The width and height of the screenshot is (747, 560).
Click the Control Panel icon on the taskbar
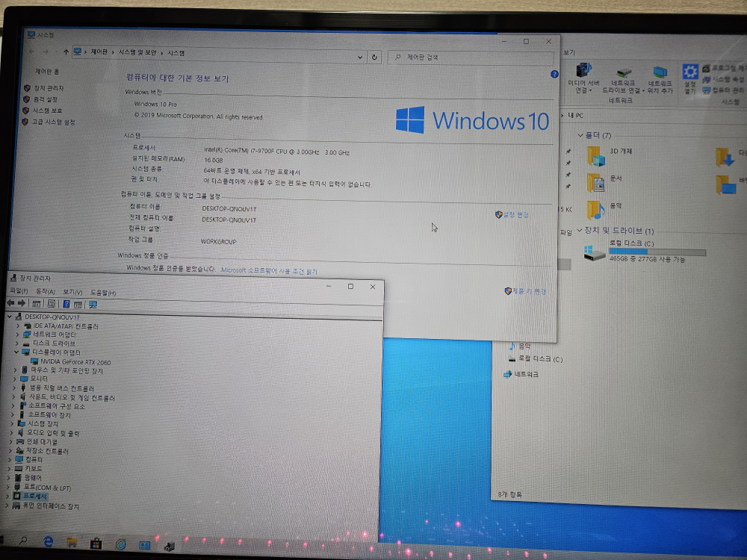[x=144, y=545]
